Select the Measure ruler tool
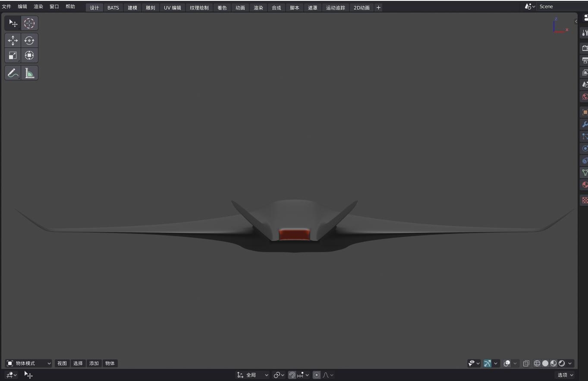This screenshot has width=588, height=381. pyautogui.click(x=29, y=73)
